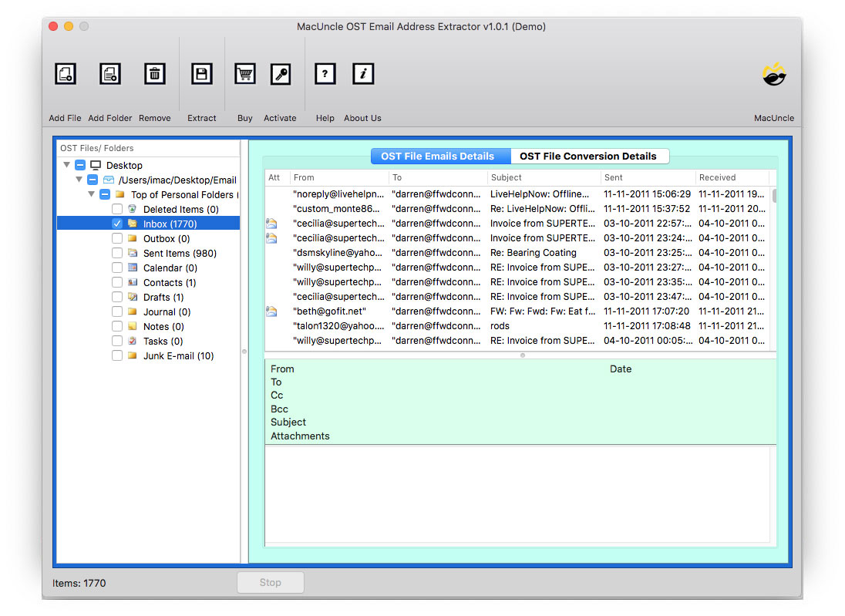Select the Outbox (0) folder label
The image size is (845, 616).
167,239
